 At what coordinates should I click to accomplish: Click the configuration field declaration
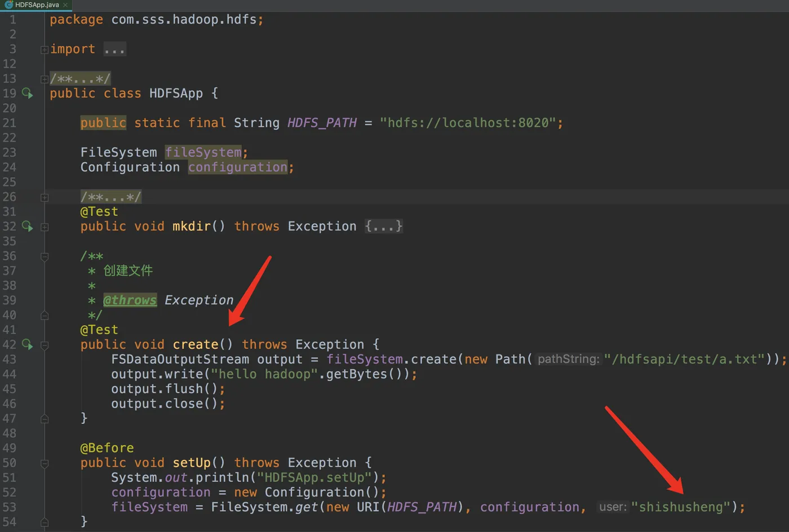(237, 167)
